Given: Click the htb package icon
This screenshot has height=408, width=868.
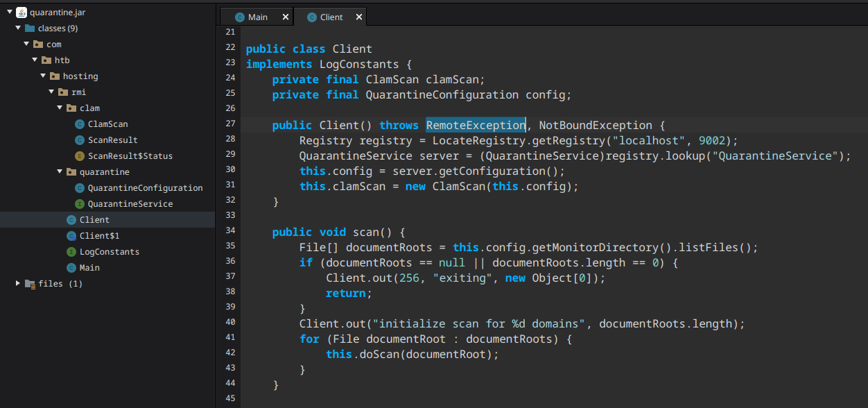Looking at the screenshot, I should coord(46,60).
